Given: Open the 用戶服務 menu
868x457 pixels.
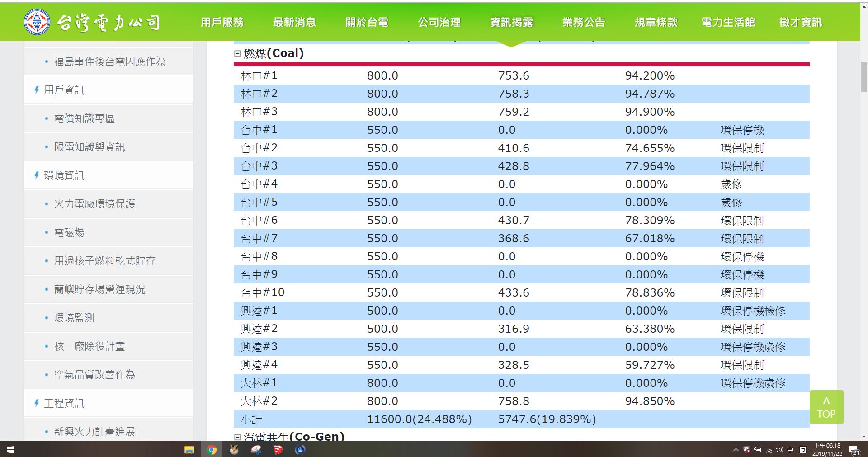Looking at the screenshot, I should [x=222, y=22].
